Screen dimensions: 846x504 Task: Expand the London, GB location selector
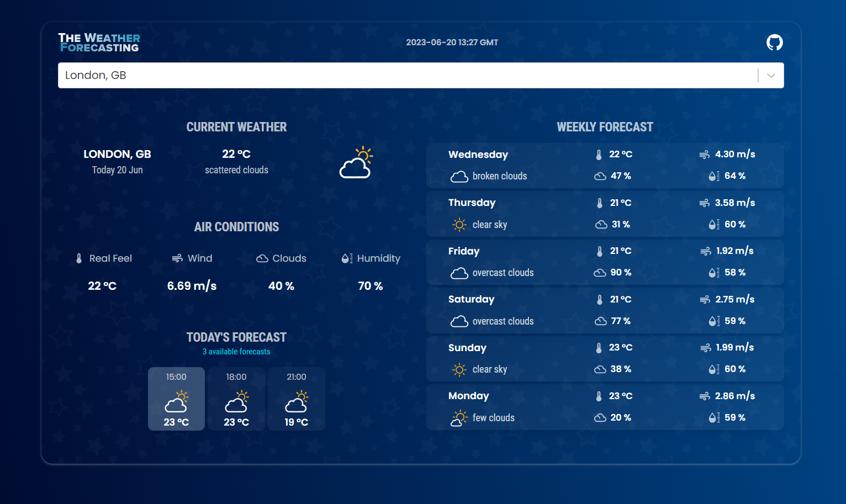coord(771,75)
